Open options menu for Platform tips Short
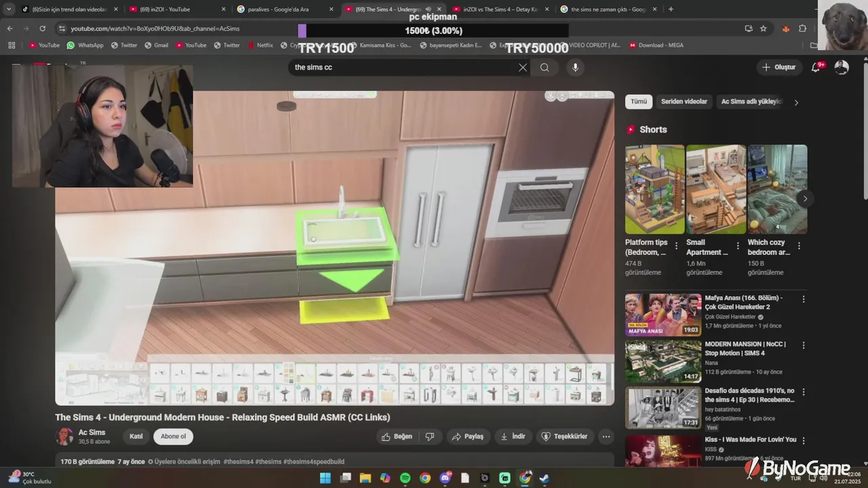Image resolution: width=868 pixels, height=488 pixels. tap(676, 246)
